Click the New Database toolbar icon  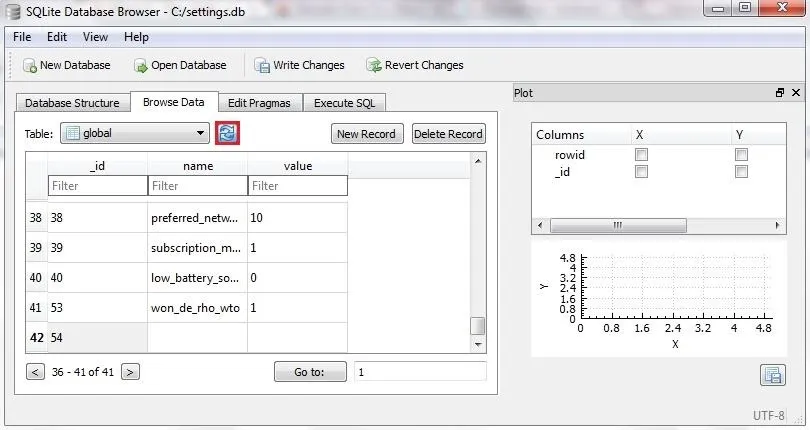(29, 66)
